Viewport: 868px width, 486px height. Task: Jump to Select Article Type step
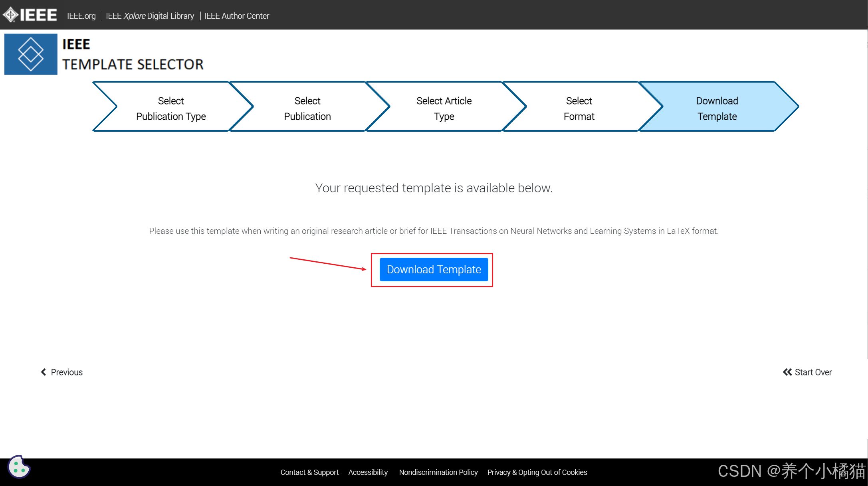[x=444, y=108]
